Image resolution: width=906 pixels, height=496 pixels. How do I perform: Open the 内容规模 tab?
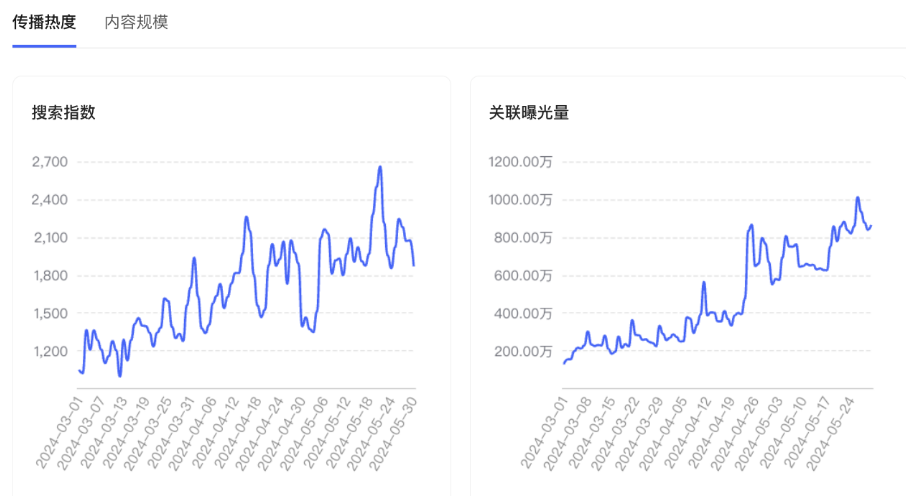(x=136, y=23)
